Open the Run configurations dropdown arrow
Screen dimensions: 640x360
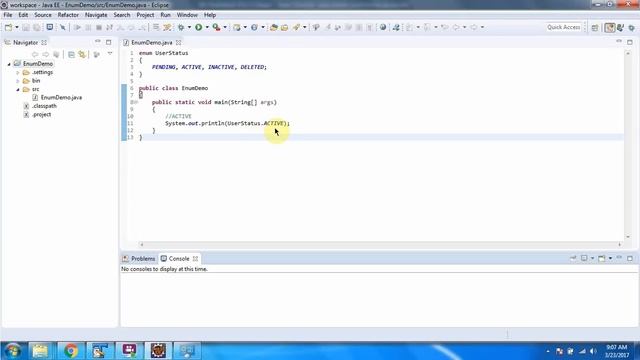pyautogui.click(x=207, y=27)
